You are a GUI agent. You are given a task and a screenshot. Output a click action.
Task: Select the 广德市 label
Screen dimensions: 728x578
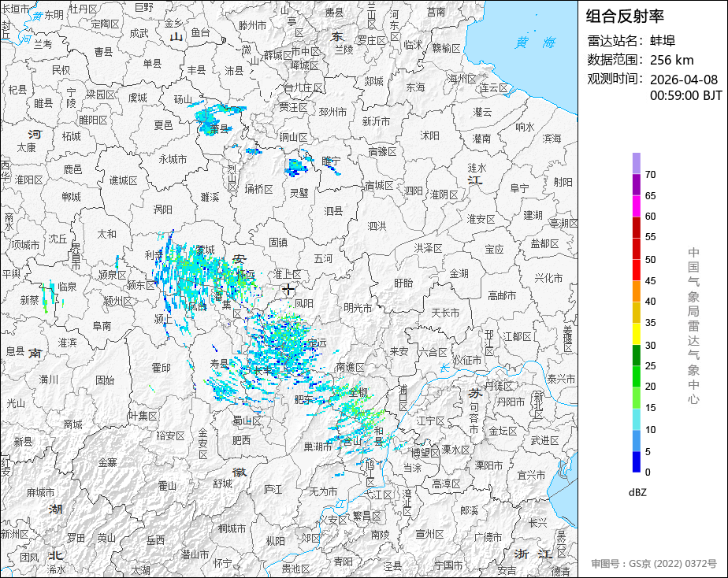(488, 537)
